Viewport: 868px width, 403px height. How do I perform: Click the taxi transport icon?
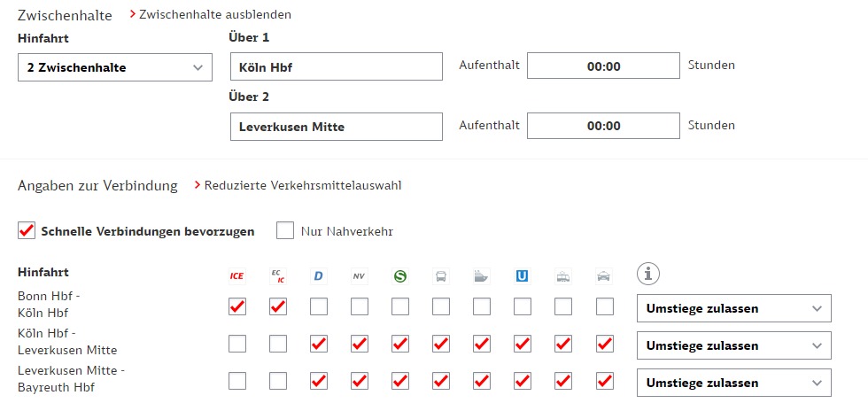(x=604, y=275)
